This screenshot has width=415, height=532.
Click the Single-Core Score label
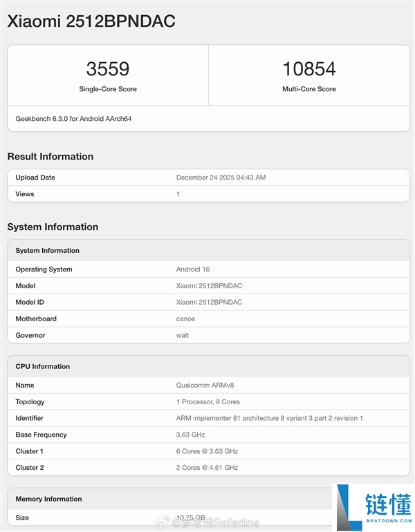108,89
